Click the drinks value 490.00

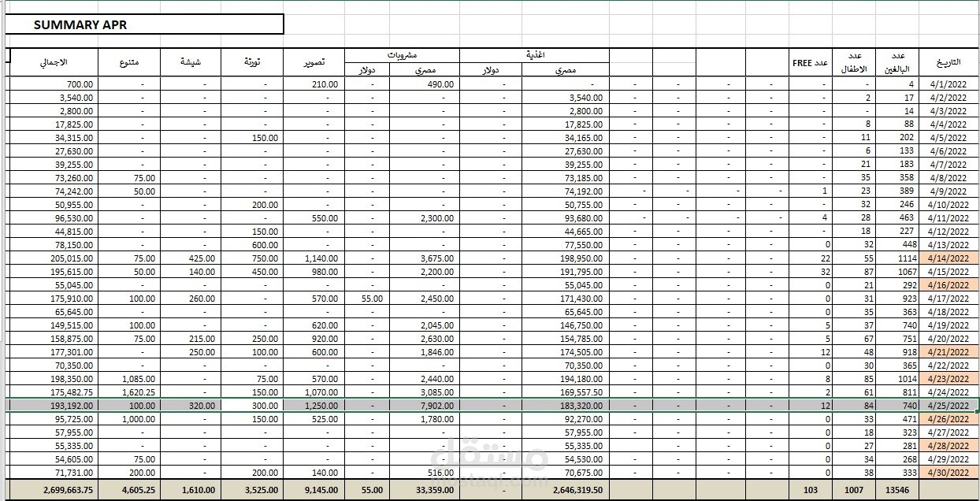[x=423, y=83]
